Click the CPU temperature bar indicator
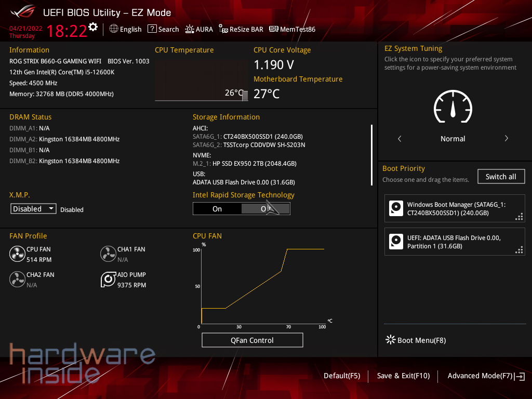Image resolution: width=532 pixels, height=399 pixels. click(x=245, y=95)
